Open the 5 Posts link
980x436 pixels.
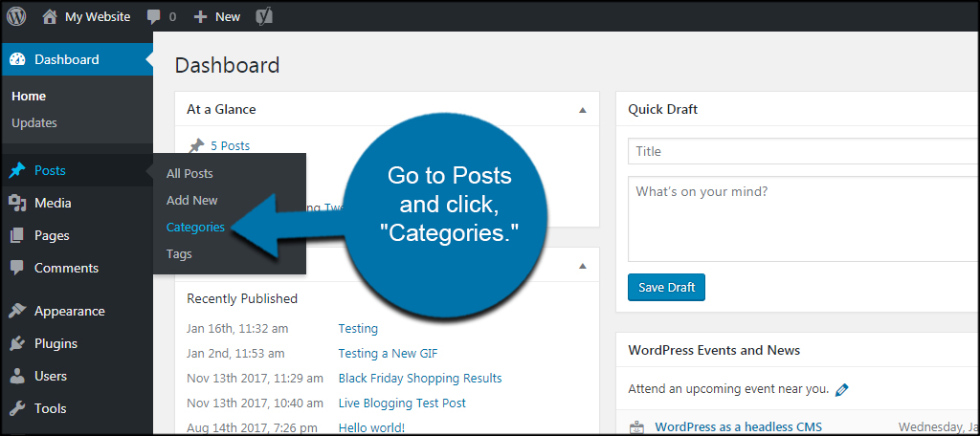(x=230, y=145)
